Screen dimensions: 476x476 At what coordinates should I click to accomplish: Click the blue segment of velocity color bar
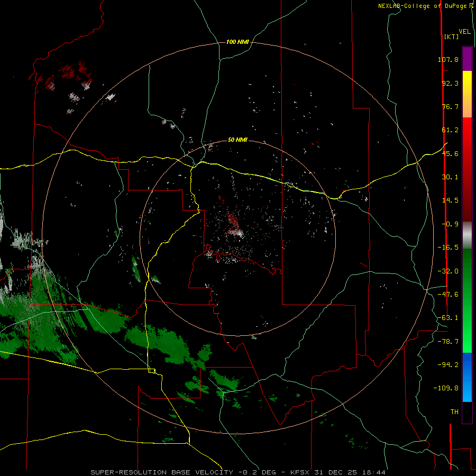(467, 377)
